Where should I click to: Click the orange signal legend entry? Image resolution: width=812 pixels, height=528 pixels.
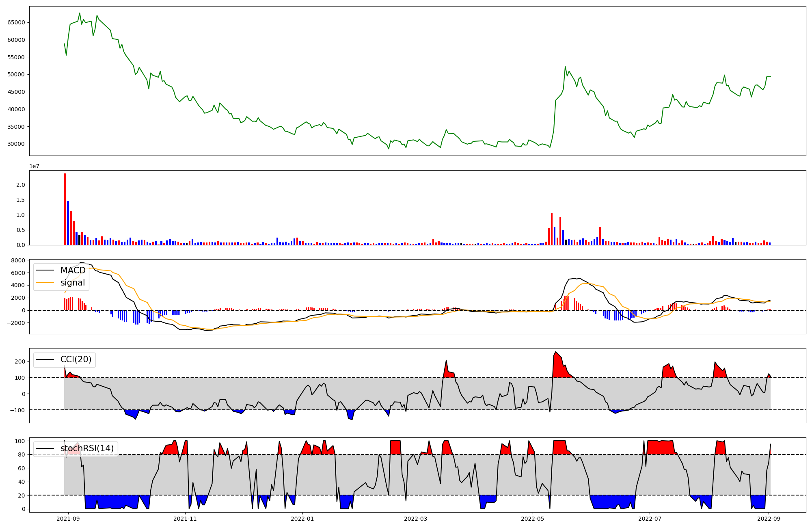(73, 283)
